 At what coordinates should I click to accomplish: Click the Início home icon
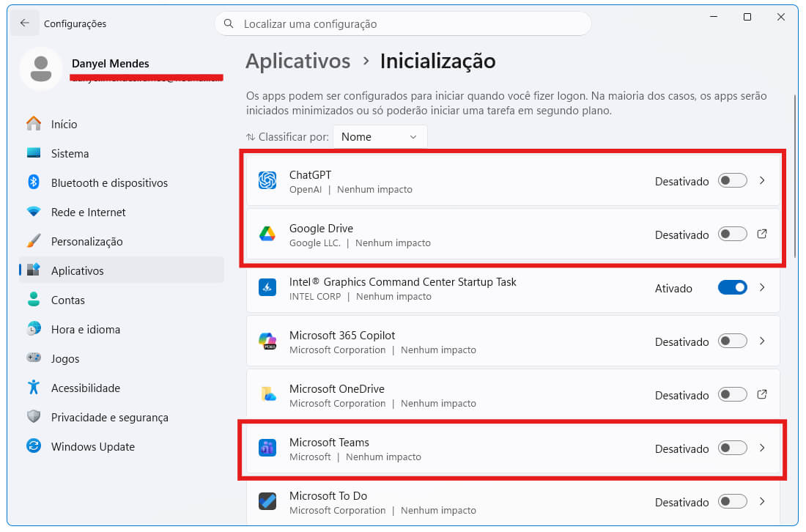click(34, 124)
